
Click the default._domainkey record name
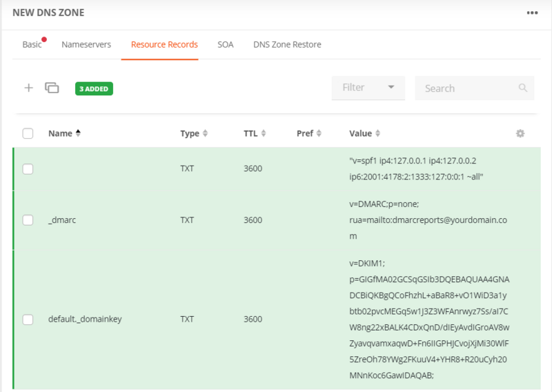tap(85, 319)
